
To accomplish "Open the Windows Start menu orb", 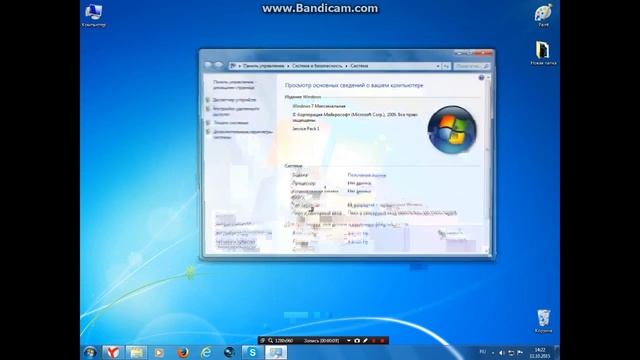I will (x=90, y=352).
